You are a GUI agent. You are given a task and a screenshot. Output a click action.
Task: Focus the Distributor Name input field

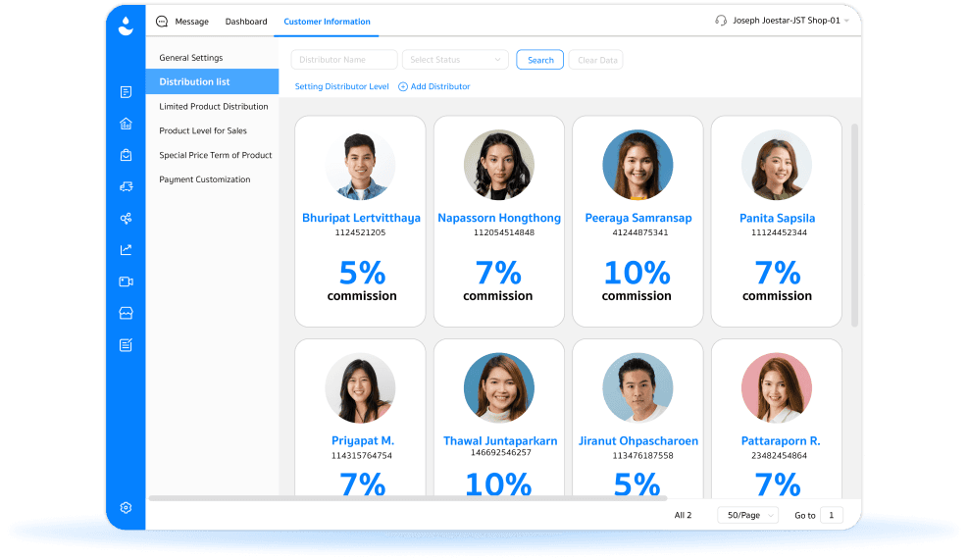pyautogui.click(x=344, y=60)
